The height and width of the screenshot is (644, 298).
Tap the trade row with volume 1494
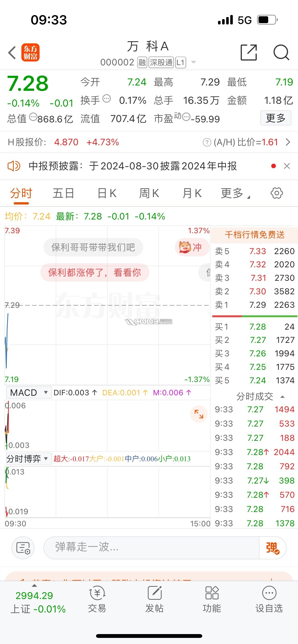point(254,409)
